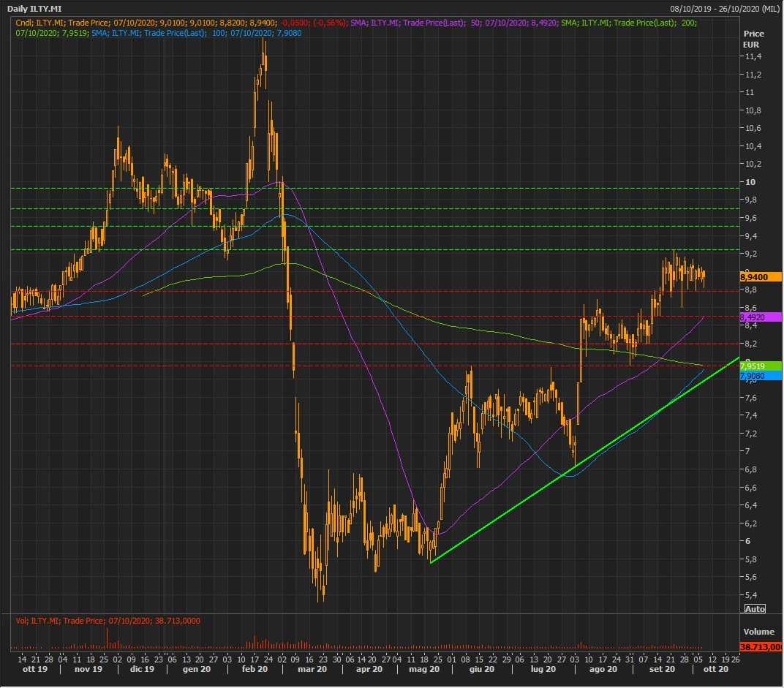
Task: Click the Volume axis label
Action: click(x=758, y=632)
